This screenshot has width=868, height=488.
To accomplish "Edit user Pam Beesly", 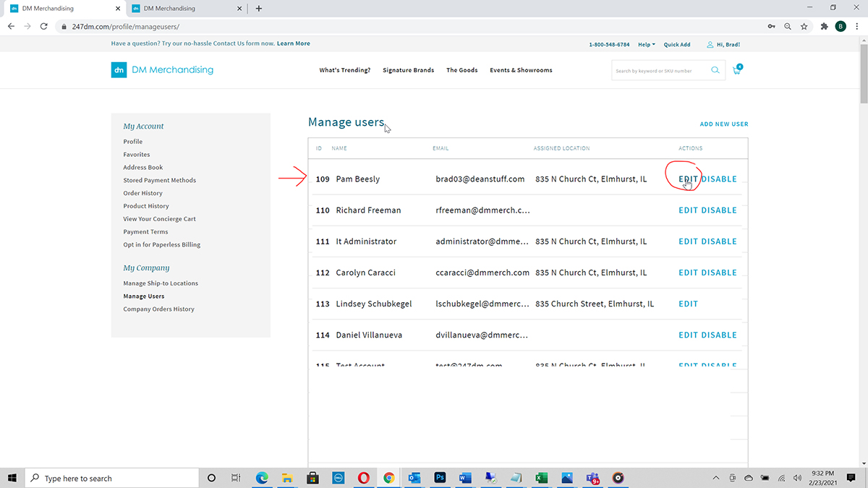I will point(688,179).
